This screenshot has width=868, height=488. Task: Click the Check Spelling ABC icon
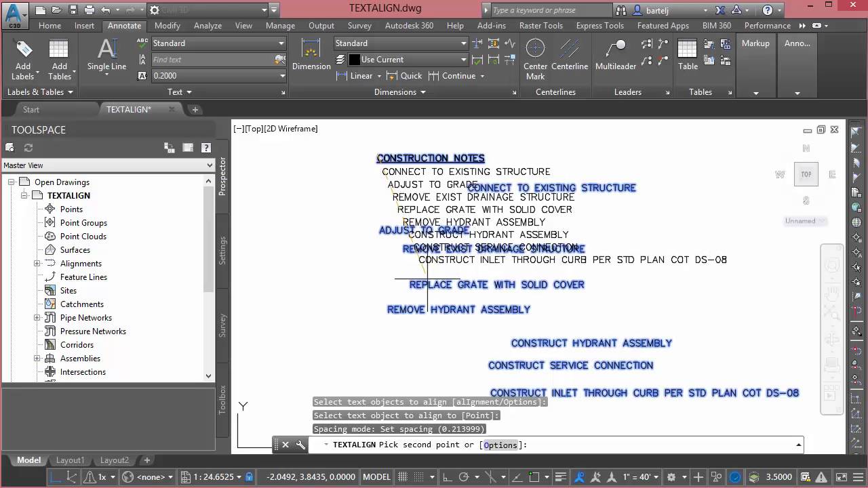[142, 43]
